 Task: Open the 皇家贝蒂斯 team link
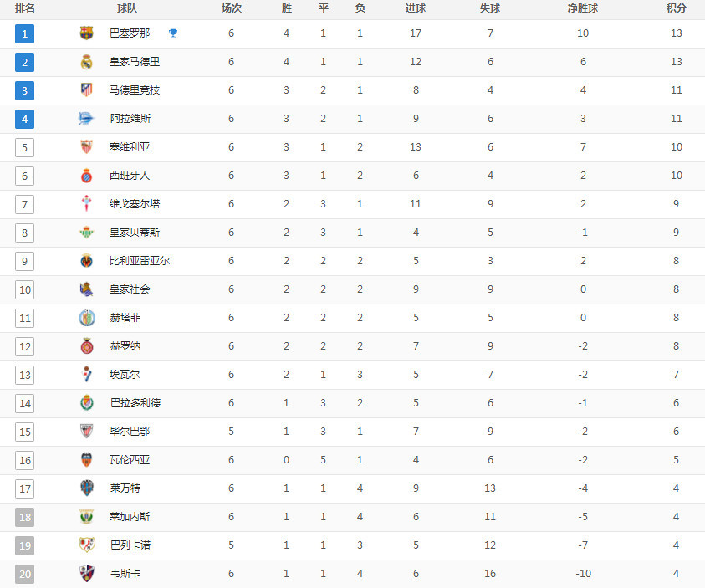point(135,233)
